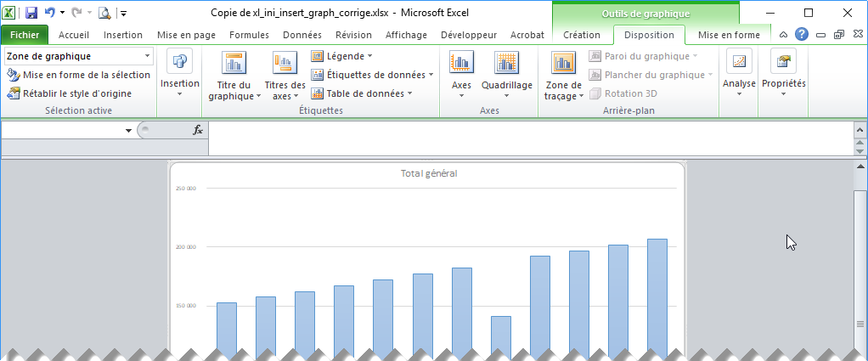The image size is (868, 361).
Task: Click the Excel Help question mark icon
Action: pyautogui.click(x=801, y=35)
